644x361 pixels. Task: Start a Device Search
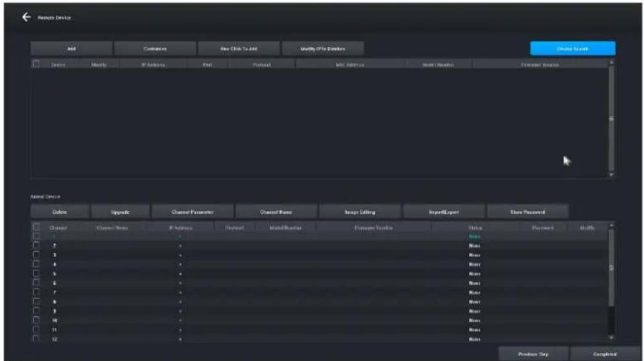coord(572,48)
